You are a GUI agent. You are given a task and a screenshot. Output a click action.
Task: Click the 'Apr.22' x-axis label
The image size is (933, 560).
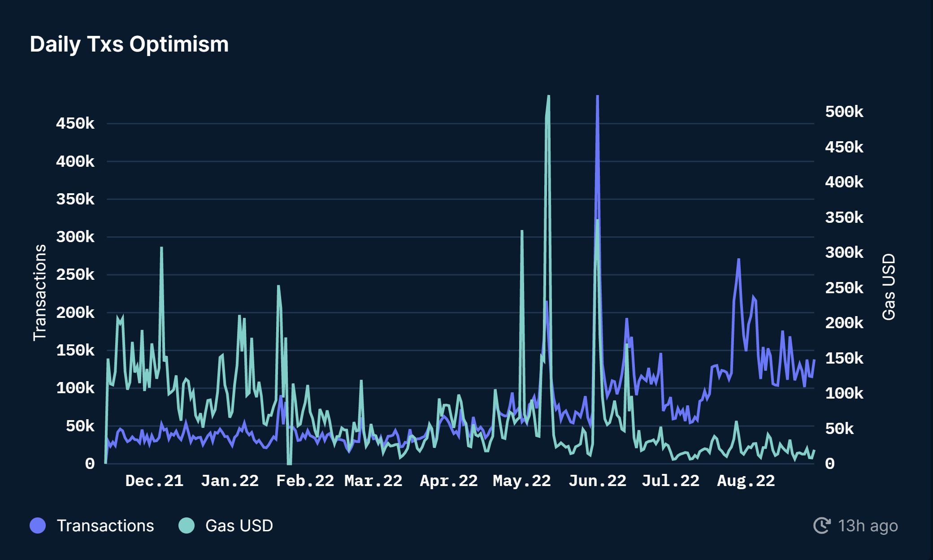point(448,481)
